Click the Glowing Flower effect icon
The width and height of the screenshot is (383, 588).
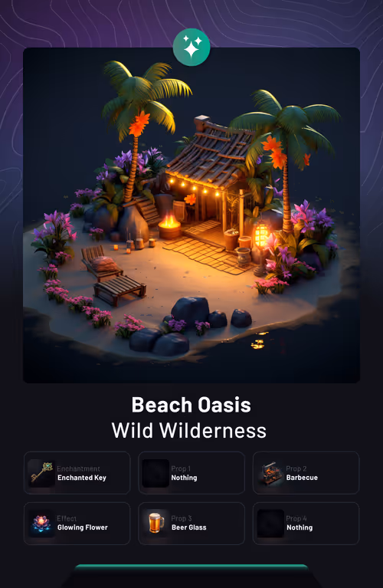[41, 523]
